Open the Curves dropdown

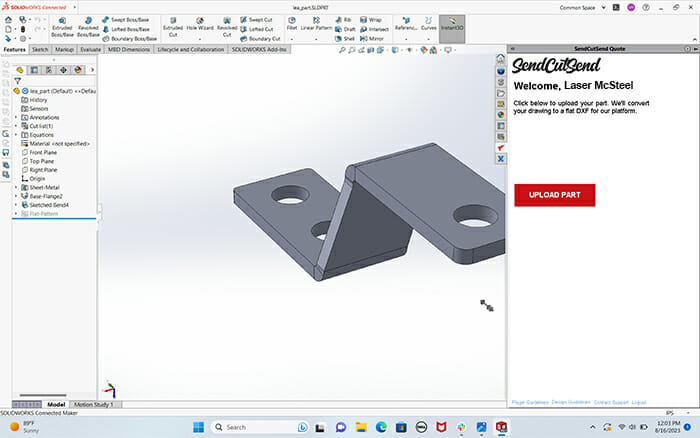(428, 26)
